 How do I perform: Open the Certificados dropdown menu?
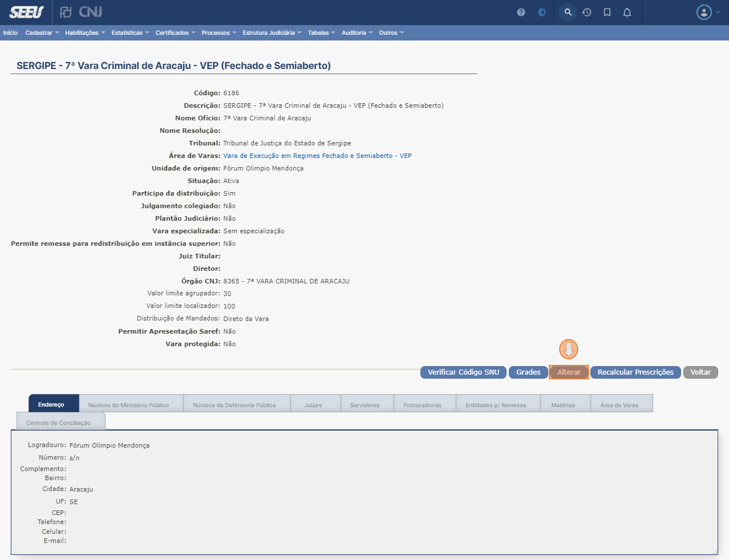(x=175, y=33)
